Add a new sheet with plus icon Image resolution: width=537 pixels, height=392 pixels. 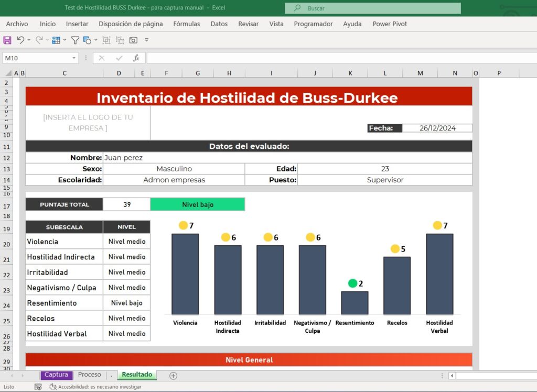pos(173,376)
